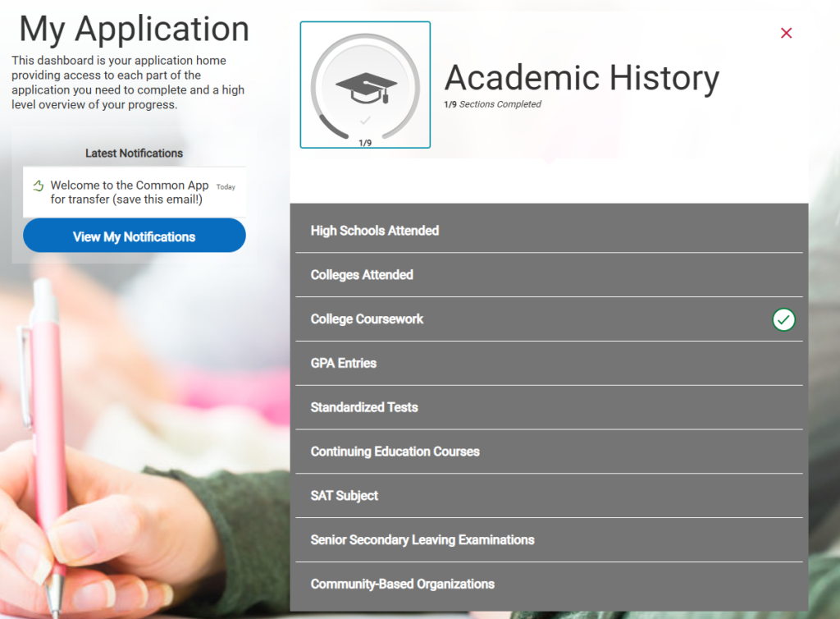Go to the GPA Entries section
The height and width of the screenshot is (619, 840).
click(x=343, y=364)
